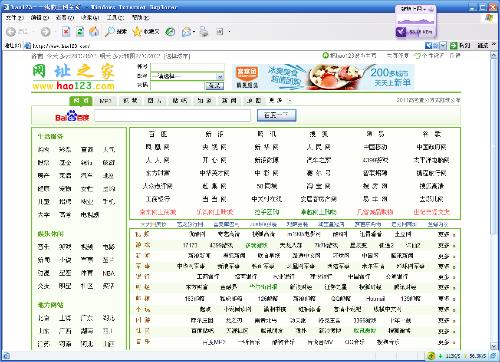Open the 当当网 link

coord(214,199)
